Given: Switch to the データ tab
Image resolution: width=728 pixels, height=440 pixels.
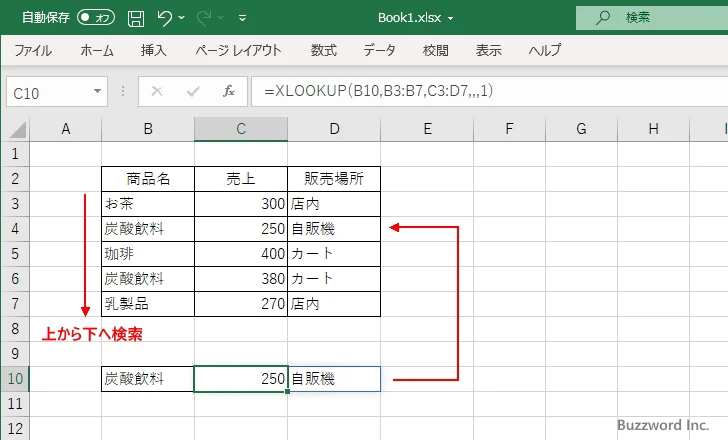Looking at the screenshot, I should tap(379, 50).
